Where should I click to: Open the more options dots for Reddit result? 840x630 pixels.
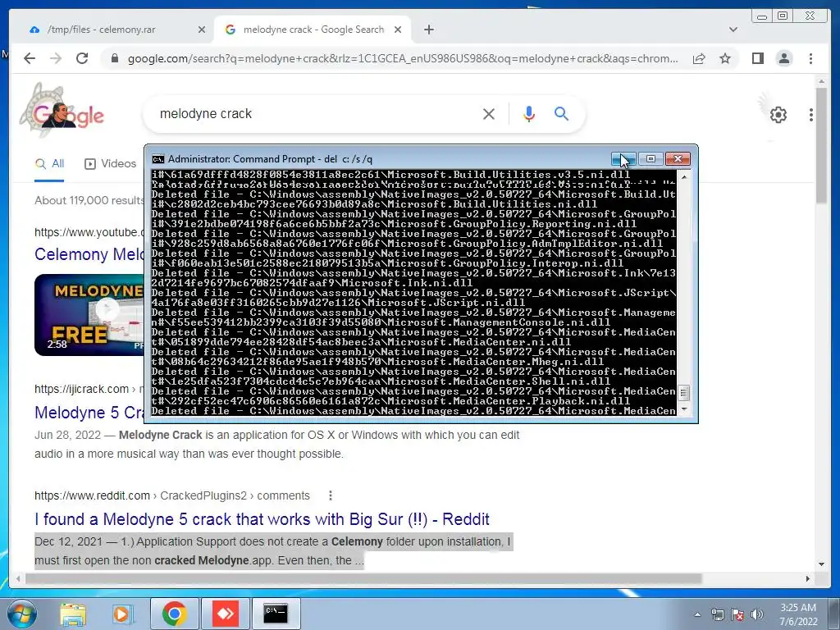tap(331, 495)
